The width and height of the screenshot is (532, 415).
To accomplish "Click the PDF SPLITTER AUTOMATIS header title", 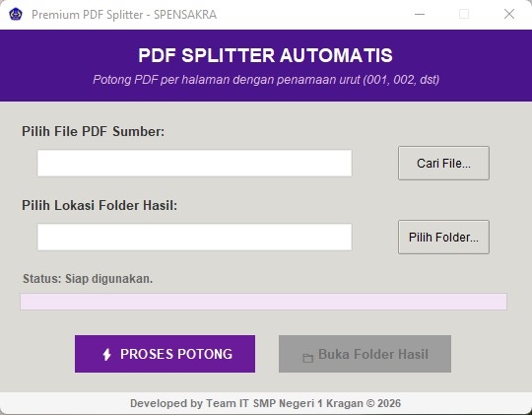I will pyautogui.click(x=265, y=55).
